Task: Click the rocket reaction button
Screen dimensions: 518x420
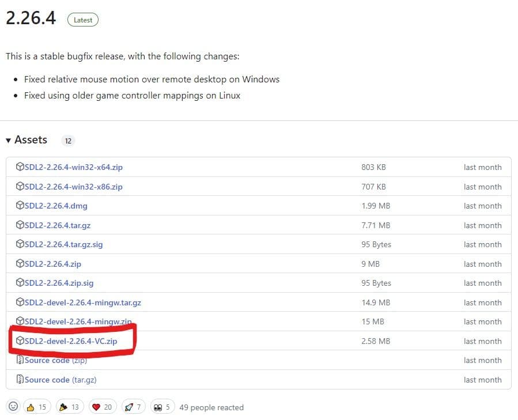Action: click(133, 407)
